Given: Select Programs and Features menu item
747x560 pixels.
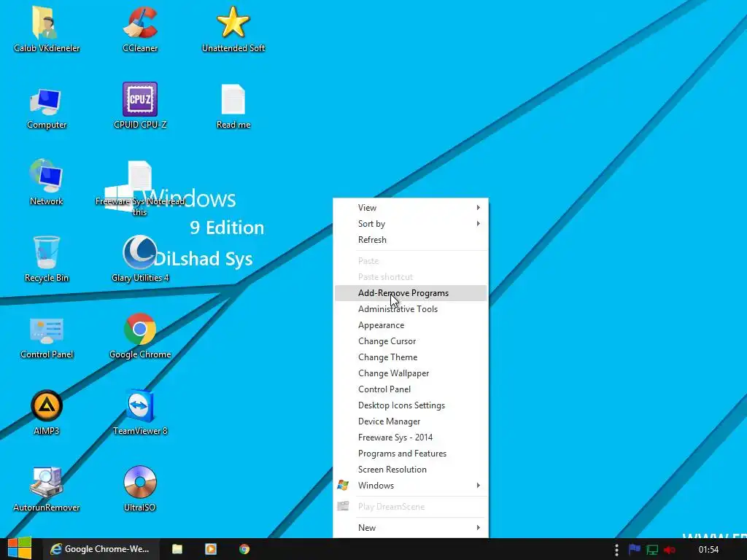Looking at the screenshot, I should tap(411, 454).
